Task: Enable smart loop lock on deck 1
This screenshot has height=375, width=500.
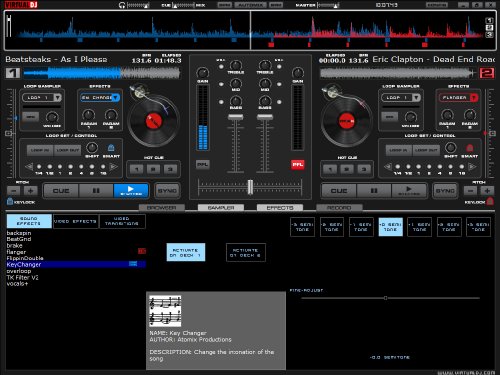Action: (111, 148)
